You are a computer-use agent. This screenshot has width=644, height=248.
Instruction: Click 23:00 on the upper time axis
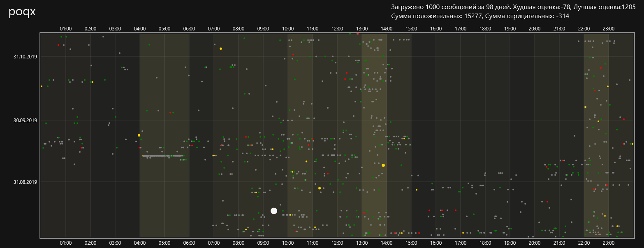tap(609, 29)
